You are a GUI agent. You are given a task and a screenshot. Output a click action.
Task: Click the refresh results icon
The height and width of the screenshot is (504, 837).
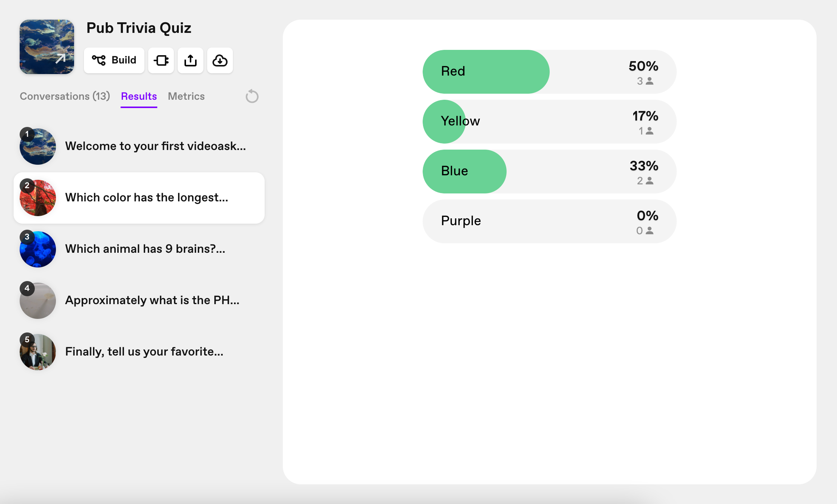click(252, 96)
